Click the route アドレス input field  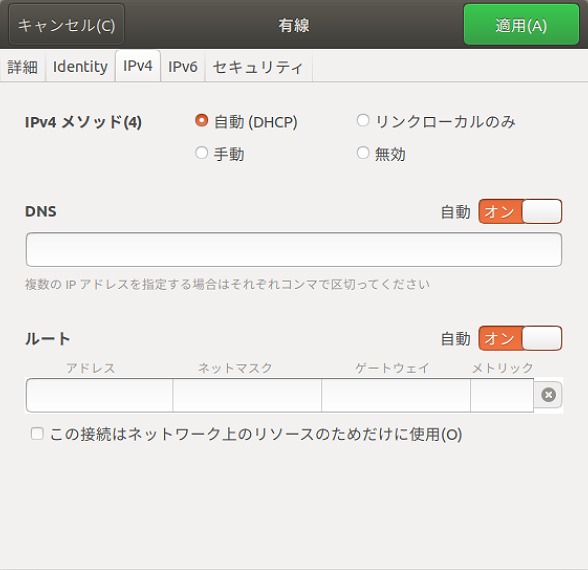(x=99, y=395)
